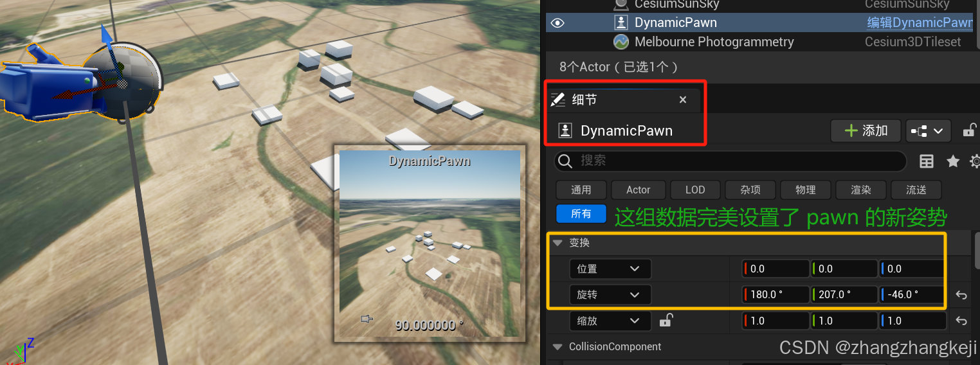Open the 位置 location type dropdown
This screenshot has height=365, width=980.
[610, 269]
